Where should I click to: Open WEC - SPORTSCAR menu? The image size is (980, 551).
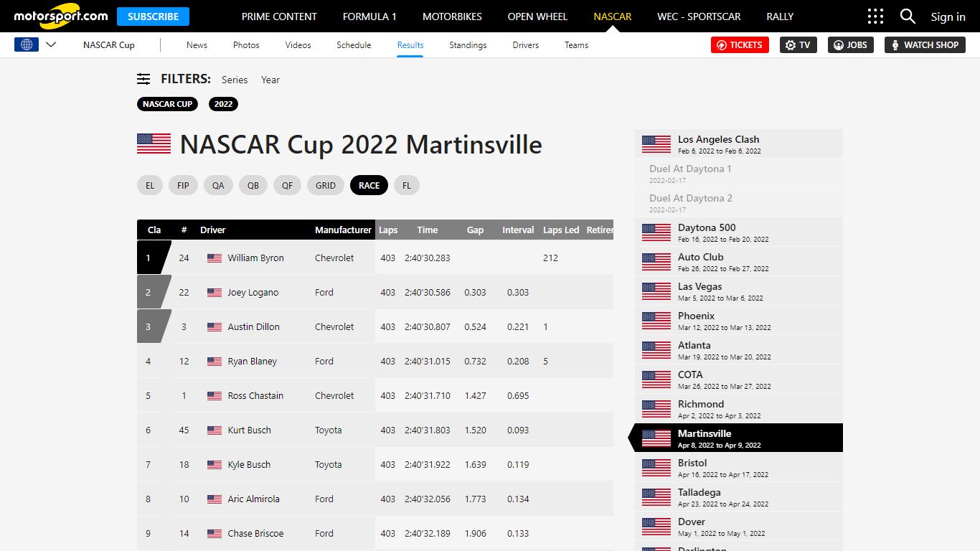699,17
